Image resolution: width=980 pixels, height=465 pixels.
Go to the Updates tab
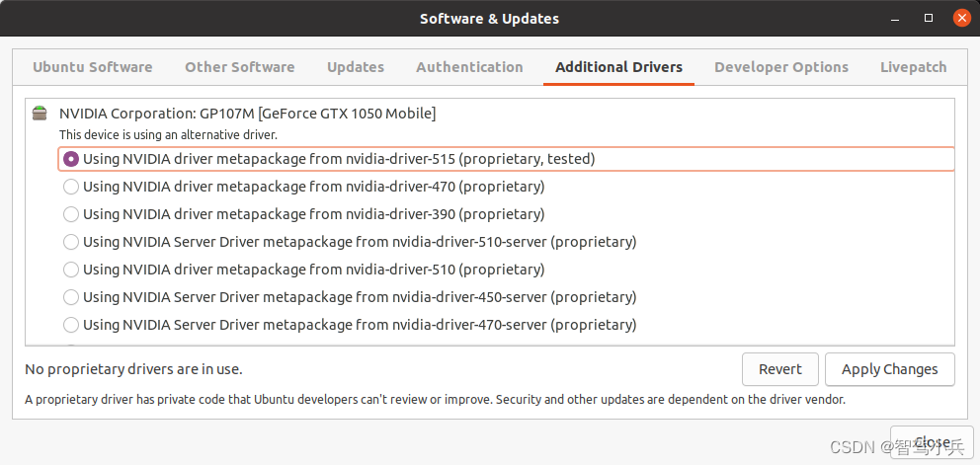click(356, 67)
